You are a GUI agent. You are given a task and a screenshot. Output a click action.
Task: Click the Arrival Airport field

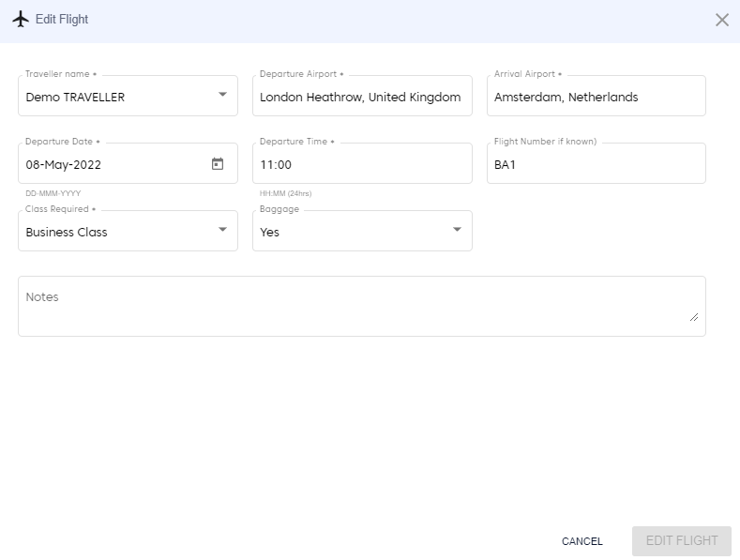[596, 97]
